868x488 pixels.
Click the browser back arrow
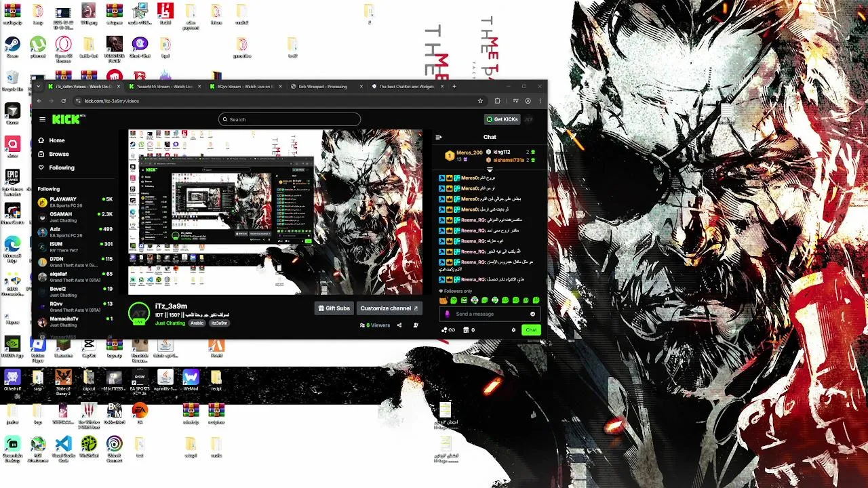pos(39,101)
